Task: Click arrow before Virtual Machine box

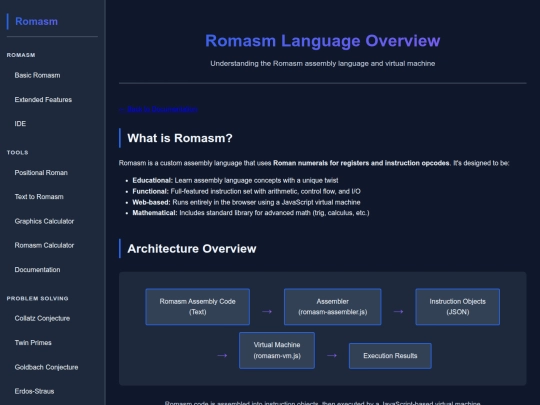Action: point(222,355)
